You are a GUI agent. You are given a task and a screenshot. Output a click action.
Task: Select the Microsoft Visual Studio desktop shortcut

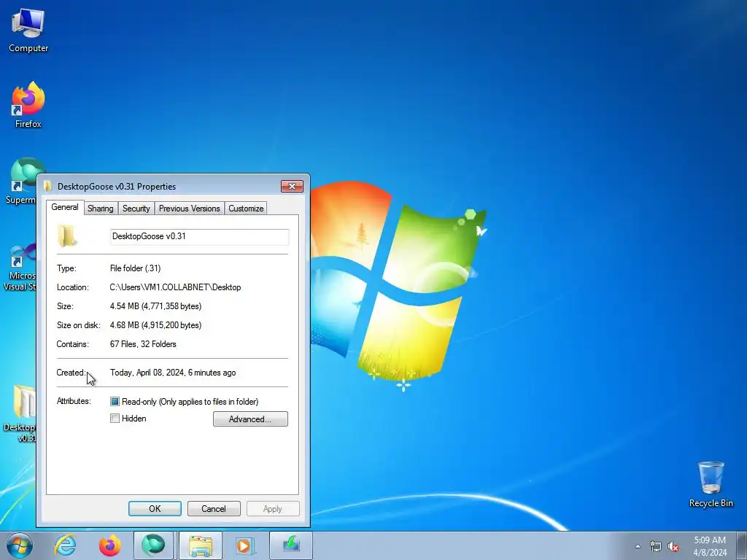(19, 267)
